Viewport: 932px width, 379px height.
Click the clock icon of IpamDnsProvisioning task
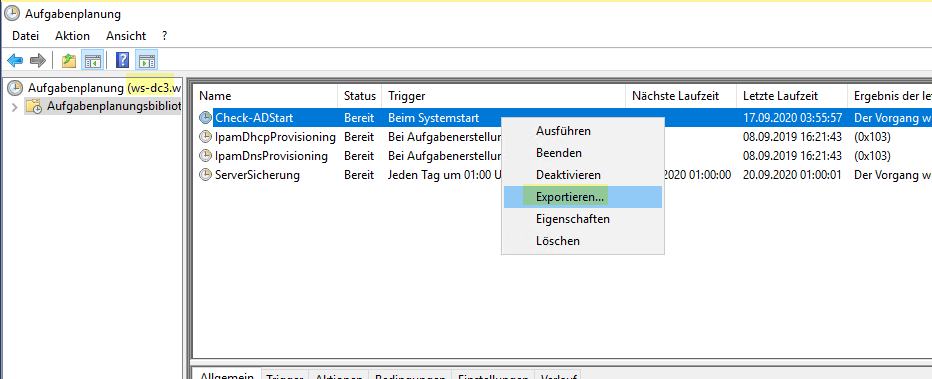click(x=205, y=156)
